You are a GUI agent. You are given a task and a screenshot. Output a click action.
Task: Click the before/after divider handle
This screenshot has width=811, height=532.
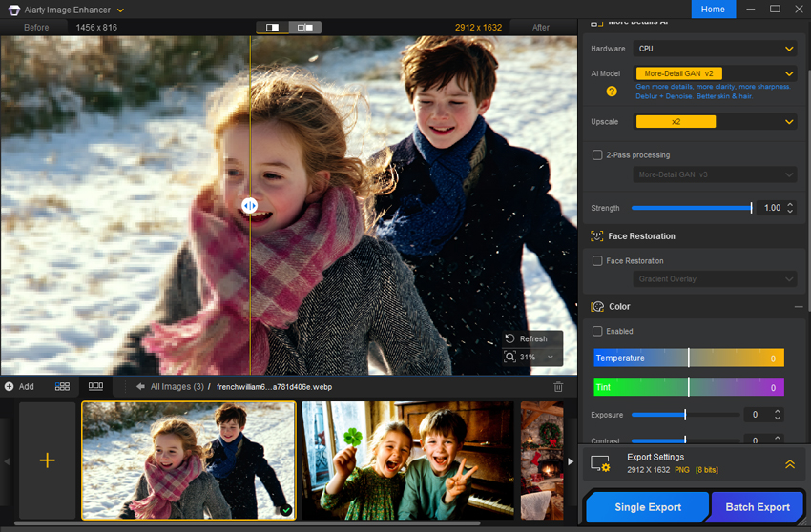pos(249,206)
